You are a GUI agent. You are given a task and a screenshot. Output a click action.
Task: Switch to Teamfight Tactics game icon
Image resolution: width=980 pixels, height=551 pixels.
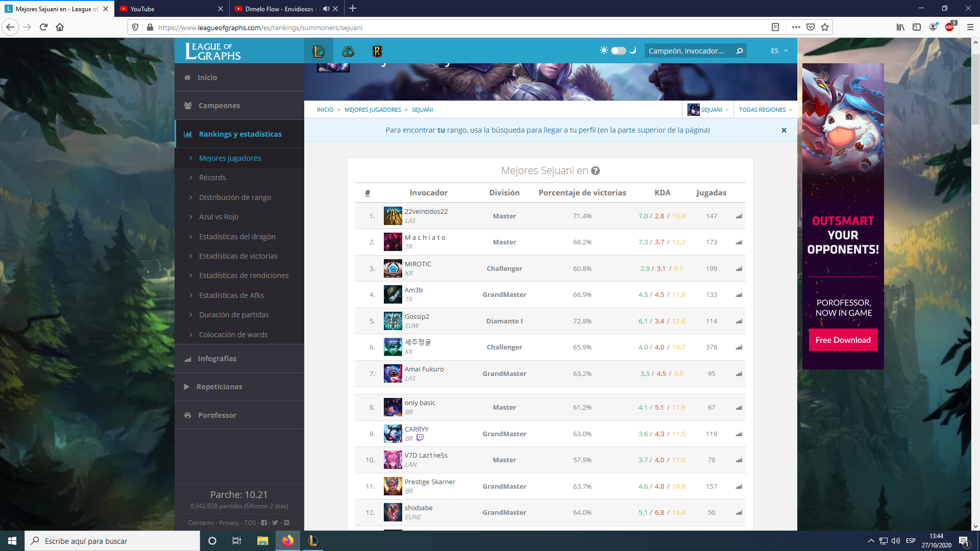[x=348, y=51]
